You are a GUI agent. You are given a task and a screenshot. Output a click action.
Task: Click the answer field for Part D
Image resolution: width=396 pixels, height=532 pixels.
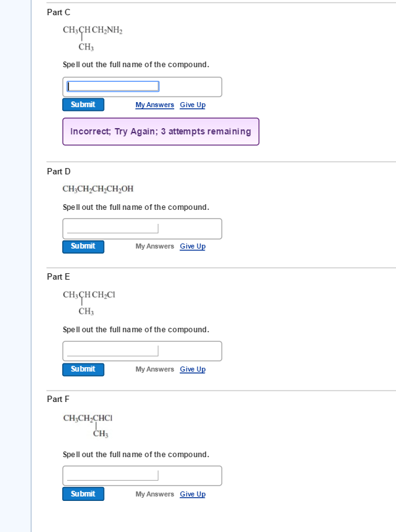tap(112, 228)
